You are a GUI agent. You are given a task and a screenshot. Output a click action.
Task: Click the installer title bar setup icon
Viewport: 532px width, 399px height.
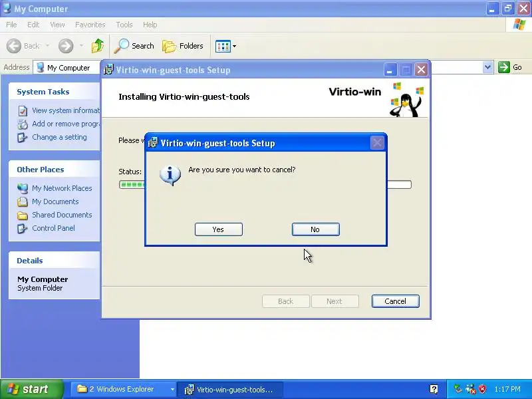pos(108,70)
